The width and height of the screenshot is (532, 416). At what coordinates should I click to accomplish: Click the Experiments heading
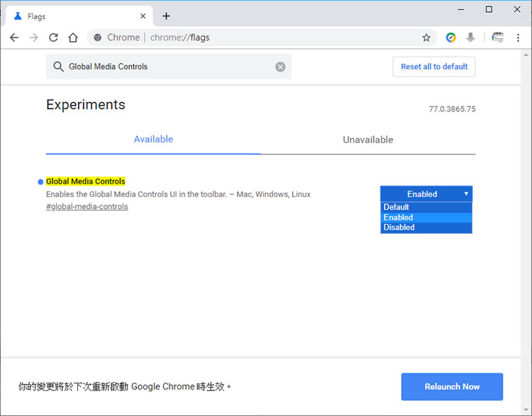click(x=86, y=105)
